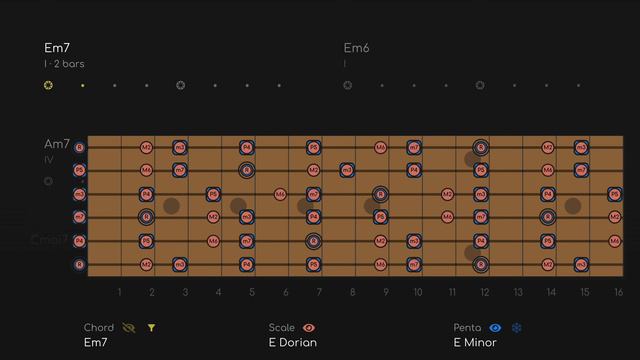Open the Em7 chord selector at bottom

[x=96, y=342]
